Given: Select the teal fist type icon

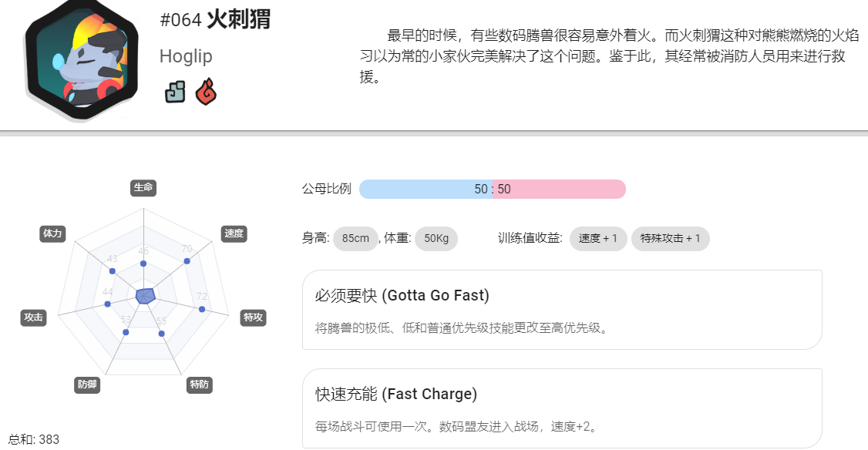Looking at the screenshot, I should pos(175,92).
